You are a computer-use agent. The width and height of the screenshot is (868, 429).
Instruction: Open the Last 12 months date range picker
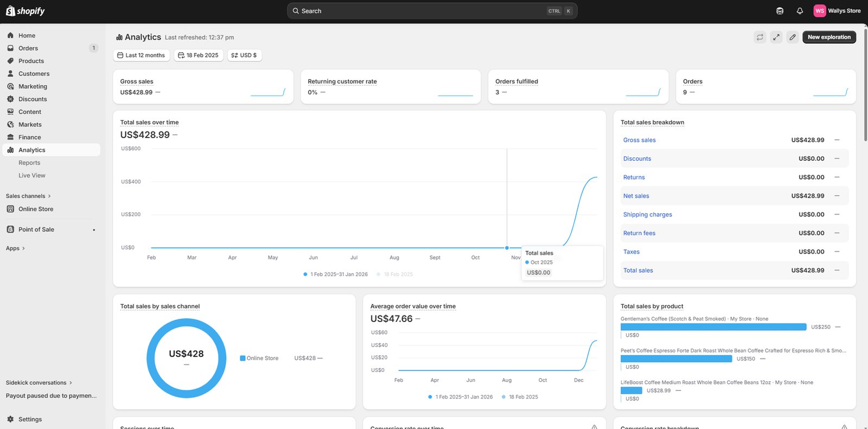point(141,55)
